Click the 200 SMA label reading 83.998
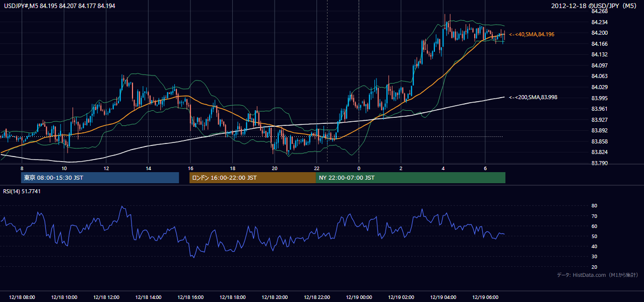The width and height of the screenshot is (644, 302). [533, 97]
